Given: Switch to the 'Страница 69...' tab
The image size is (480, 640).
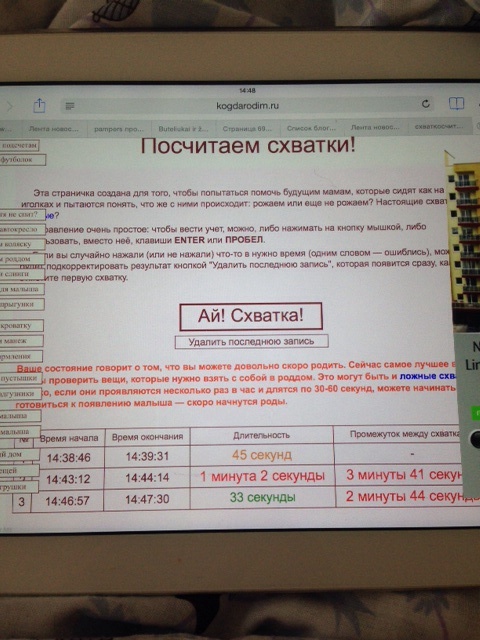Looking at the screenshot, I should click(247, 129).
